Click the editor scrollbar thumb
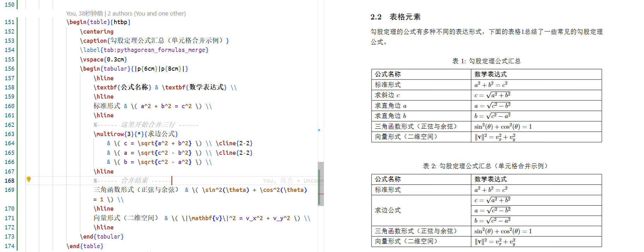The height and width of the screenshot is (252, 644). pyautogui.click(x=321, y=184)
